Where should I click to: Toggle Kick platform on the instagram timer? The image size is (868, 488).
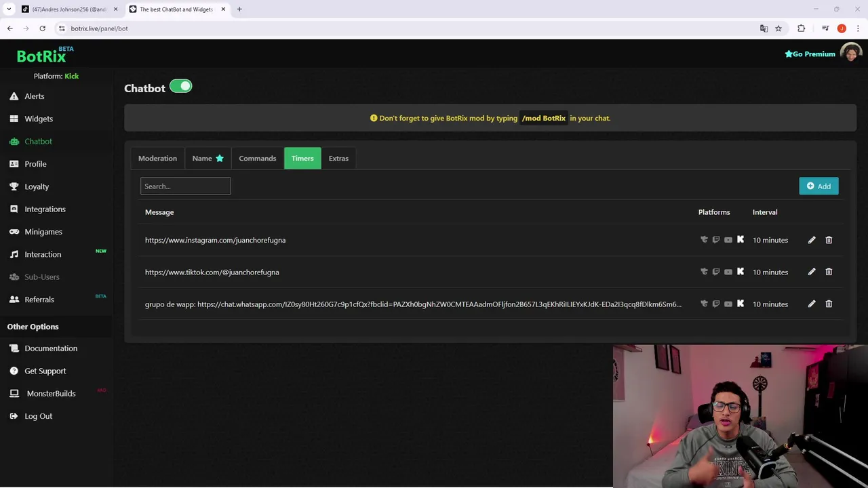click(741, 239)
